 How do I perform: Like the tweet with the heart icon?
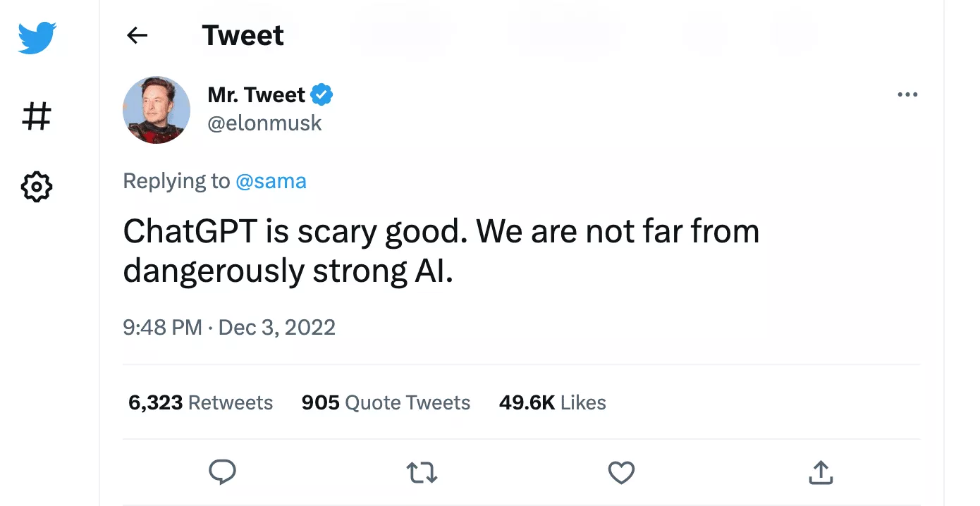tap(621, 472)
